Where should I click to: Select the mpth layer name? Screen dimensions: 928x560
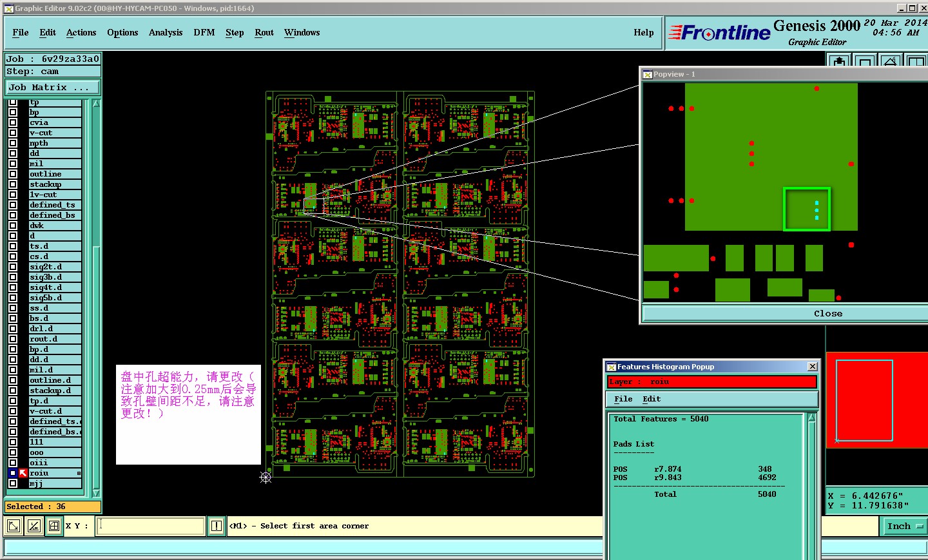[55, 143]
